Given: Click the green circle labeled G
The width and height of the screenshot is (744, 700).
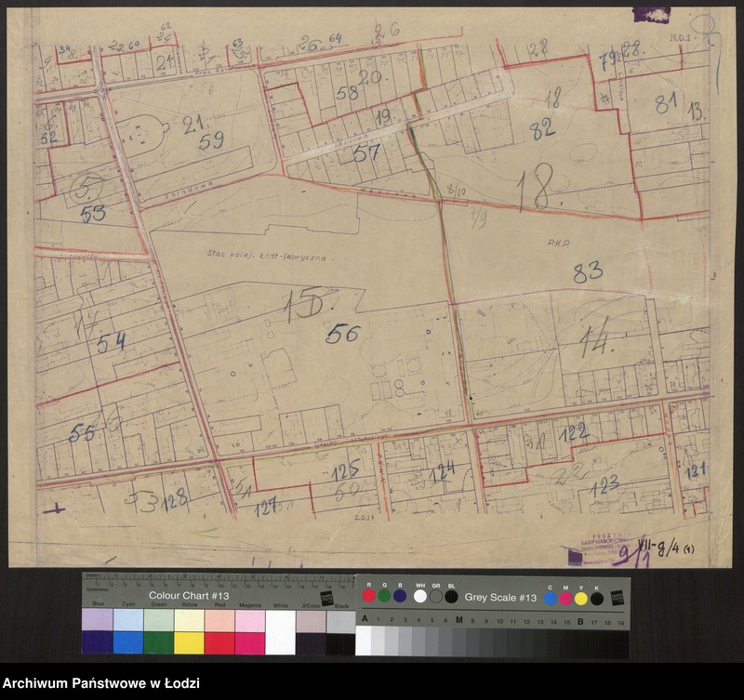Looking at the screenshot, I should 384,596.
